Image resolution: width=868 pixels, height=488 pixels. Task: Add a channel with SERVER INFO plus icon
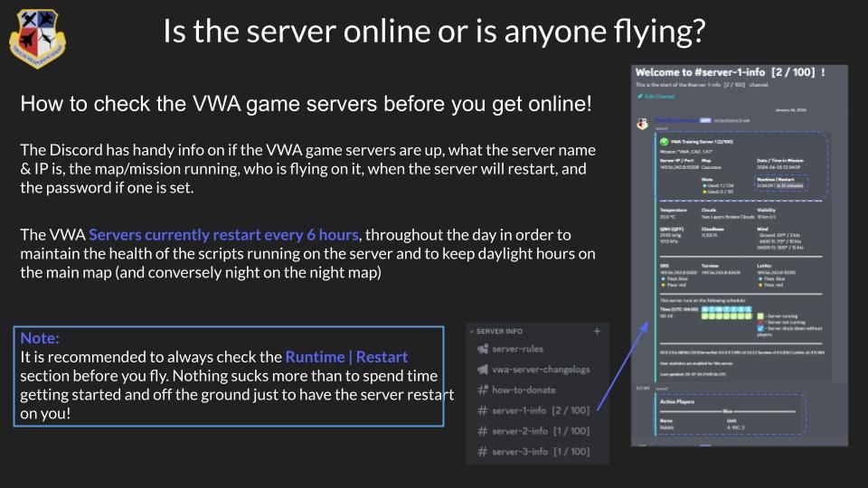tap(597, 332)
